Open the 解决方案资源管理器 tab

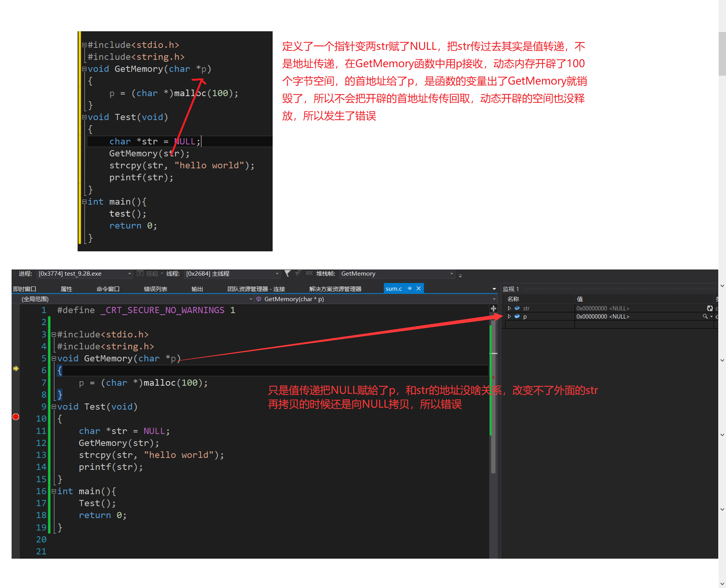[x=335, y=289]
